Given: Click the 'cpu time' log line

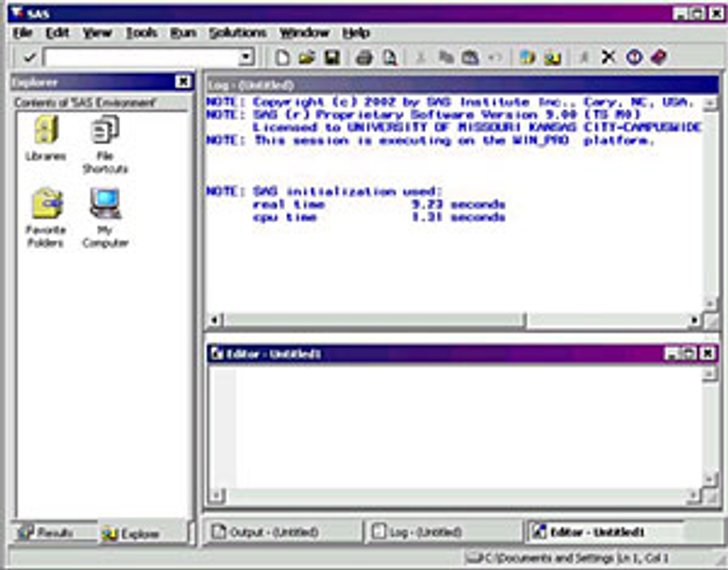Looking at the screenshot, I should coord(378,217).
